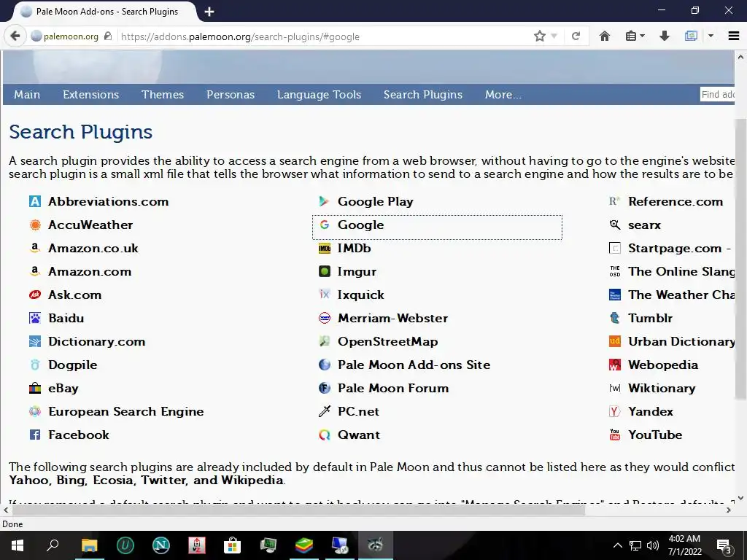This screenshot has height=560, width=747.
Task: Open the European Search Engine link
Action: pyautogui.click(x=125, y=411)
